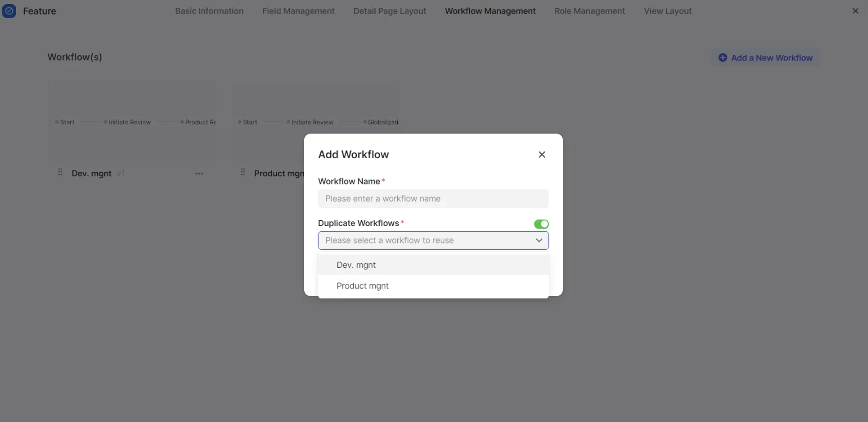The height and width of the screenshot is (422, 868).
Task: Open the Dev. mgnt workflow thumbnail
Action: coord(132,122)
